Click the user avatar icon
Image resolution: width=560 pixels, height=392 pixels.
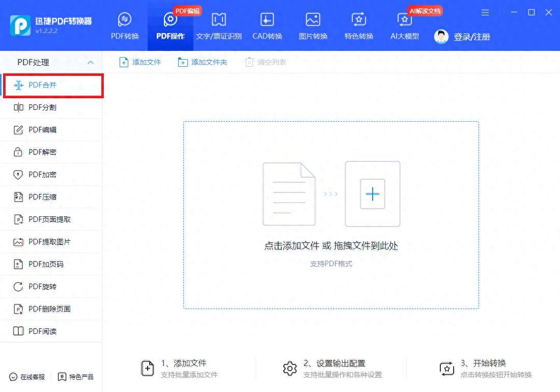(441, 37)
